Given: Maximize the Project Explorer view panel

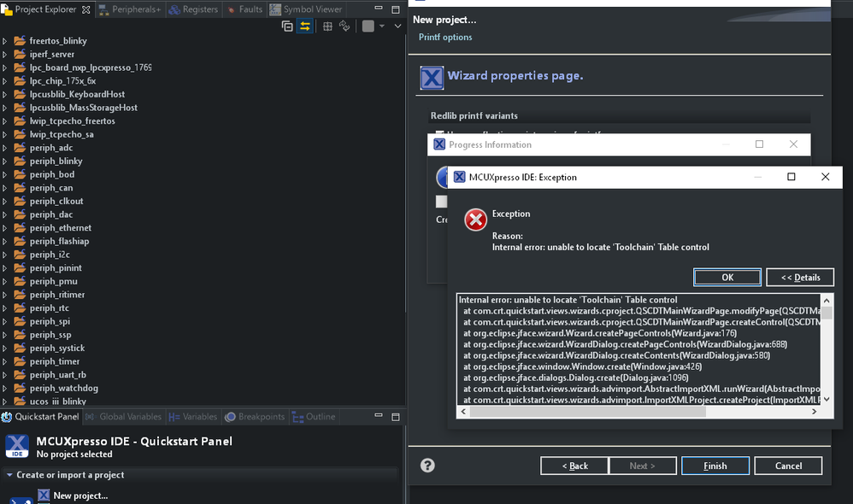Looking at the screenshot, I should pos(396,9).
